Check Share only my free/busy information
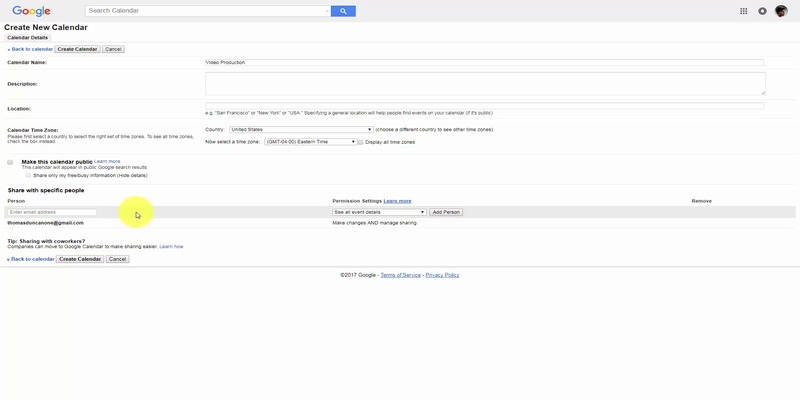The image size is (800, 400). coord(28,175)
